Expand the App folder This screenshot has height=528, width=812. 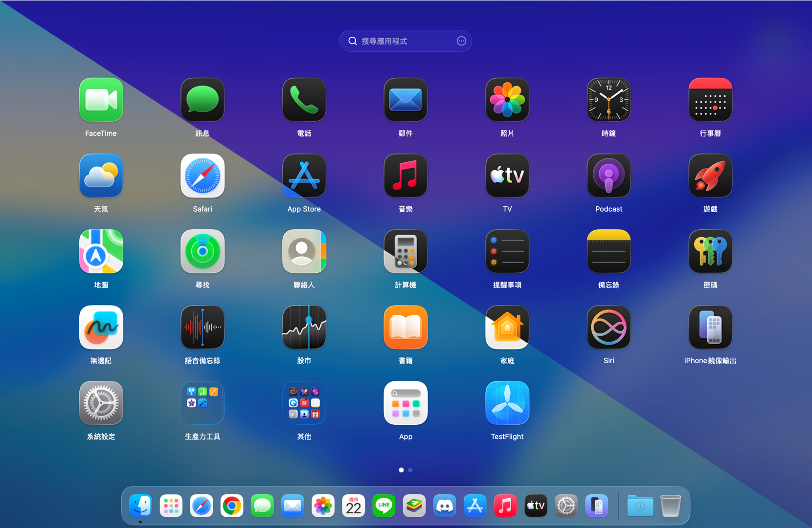click(x=405, y=403)
